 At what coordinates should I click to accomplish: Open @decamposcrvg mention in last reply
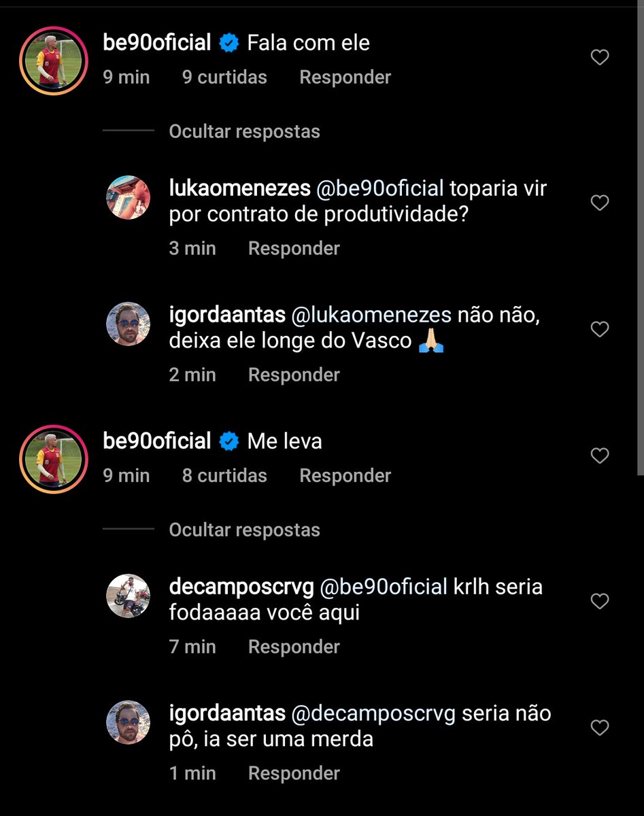point(373,713)
